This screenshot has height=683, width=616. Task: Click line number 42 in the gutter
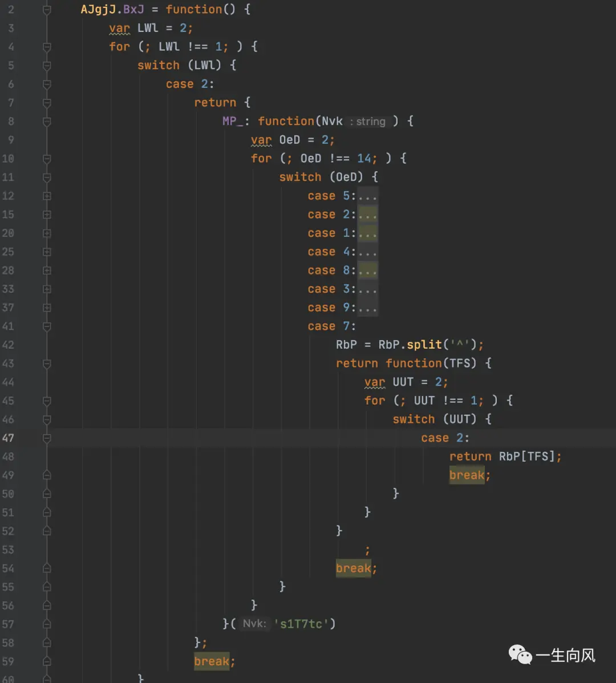click(9, 345)
